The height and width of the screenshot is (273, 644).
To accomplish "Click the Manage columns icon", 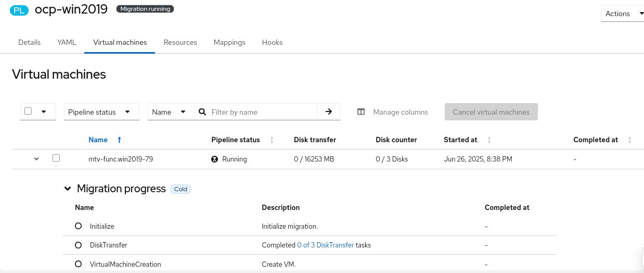I will click(x=361, y=112).
